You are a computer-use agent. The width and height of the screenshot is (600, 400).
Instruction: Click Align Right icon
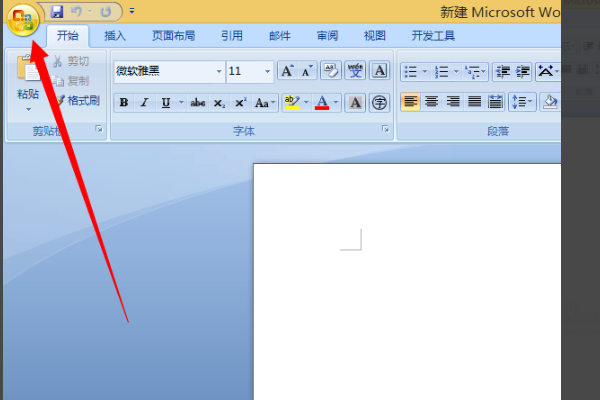(453, 102)
